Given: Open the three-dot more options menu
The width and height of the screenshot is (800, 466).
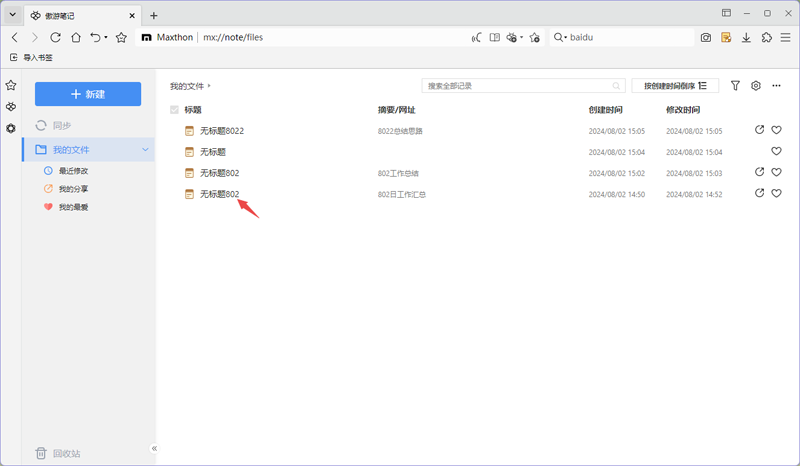Looking at the screenshot, I should coord(776,86).
